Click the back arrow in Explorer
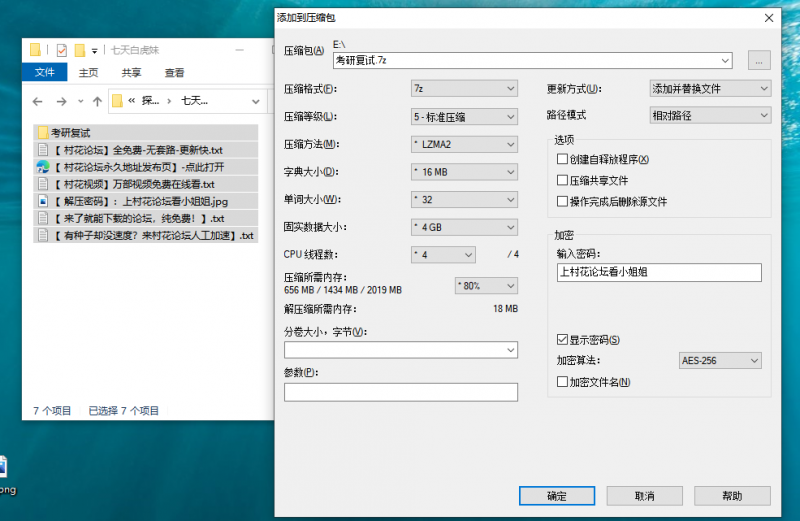Image resolution: width=800 pixels, height=521 pixels. [x=37, y=101]
